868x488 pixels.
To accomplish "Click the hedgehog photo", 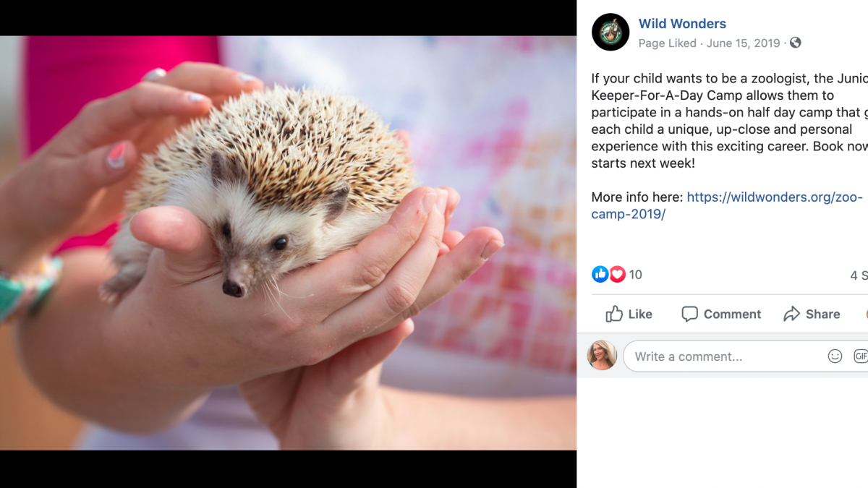I will pos(288,243).
